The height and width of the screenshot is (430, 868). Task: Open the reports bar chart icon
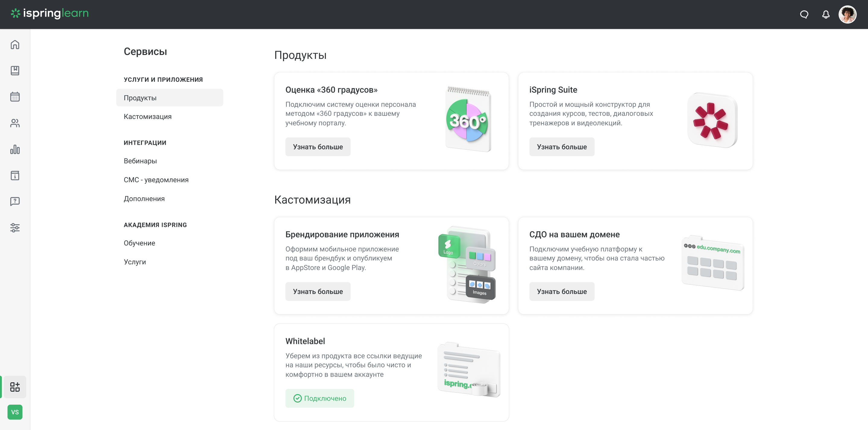[x=15, y=149]
